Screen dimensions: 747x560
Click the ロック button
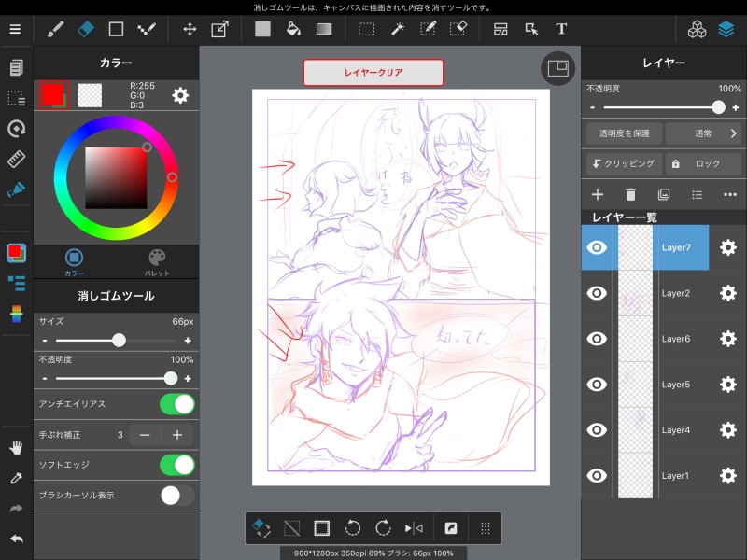coord(703,164)
